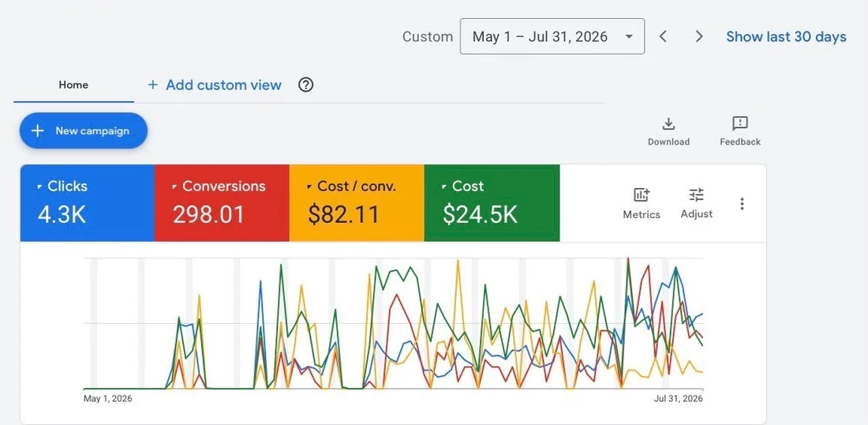Go to next date period arrow
The width and height of the screenshot is (868, 425).
[699, 36]
